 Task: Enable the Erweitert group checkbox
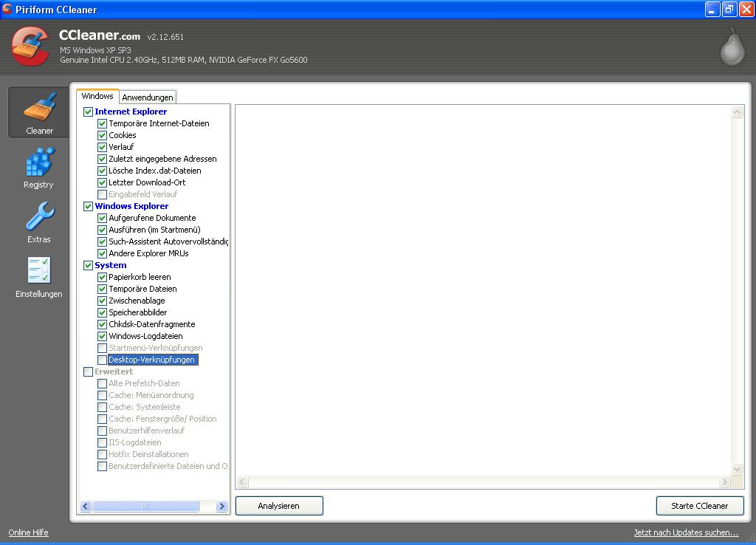point(89,371)
